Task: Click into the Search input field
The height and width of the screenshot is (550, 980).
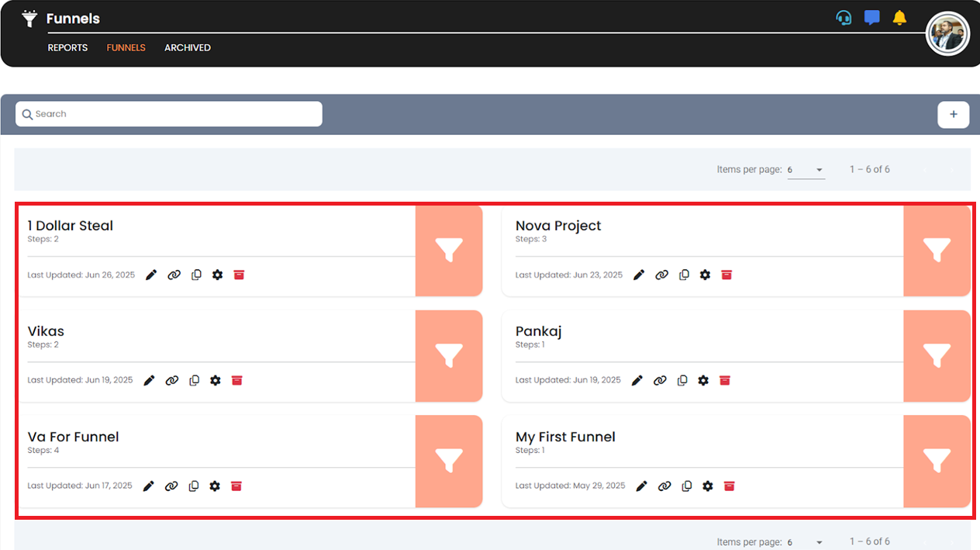Action: (x=169, y=114)
